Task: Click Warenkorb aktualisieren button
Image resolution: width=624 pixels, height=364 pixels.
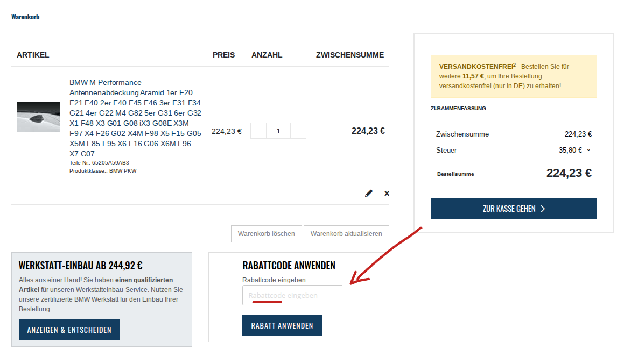Action: pos(346,234)
